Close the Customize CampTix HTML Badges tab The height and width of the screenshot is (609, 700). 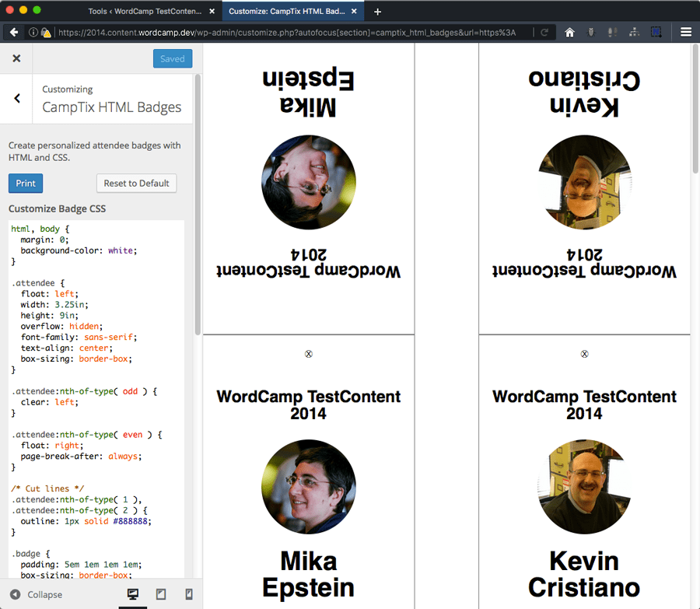(x=354, y=11)
